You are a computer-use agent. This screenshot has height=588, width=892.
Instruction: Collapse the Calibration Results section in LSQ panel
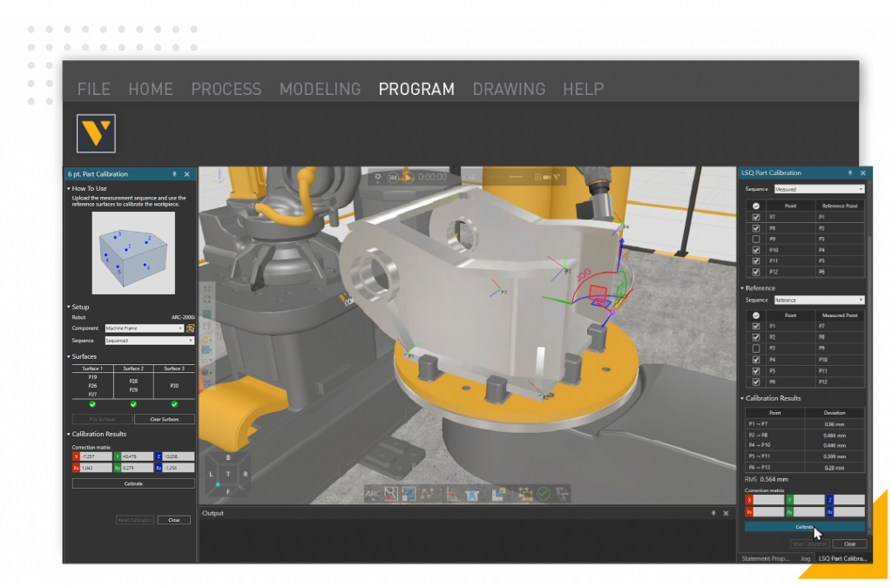pos(742,398)
